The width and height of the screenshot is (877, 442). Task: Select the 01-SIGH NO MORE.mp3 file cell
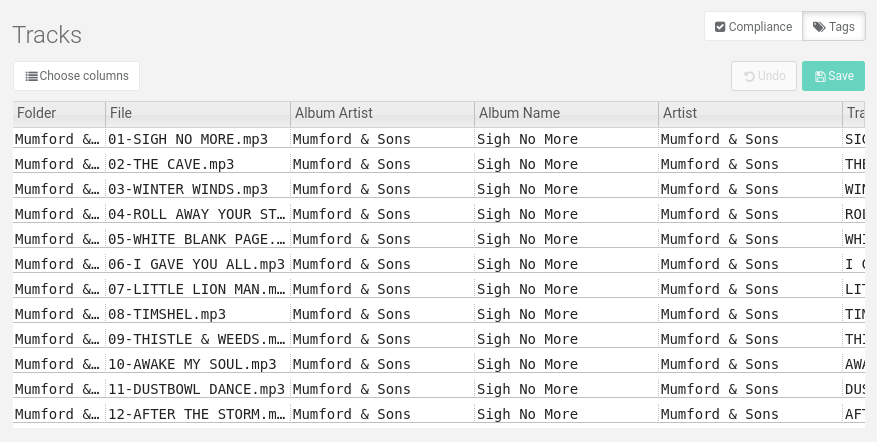tap(198, 139)
